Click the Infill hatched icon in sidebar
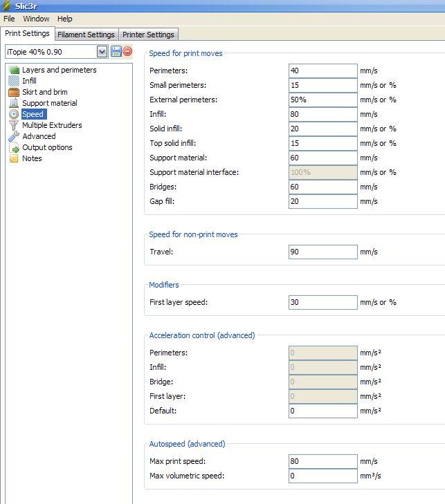Image resolution: width=445 pixels, height=504 pixels. [x=14, y=81]
